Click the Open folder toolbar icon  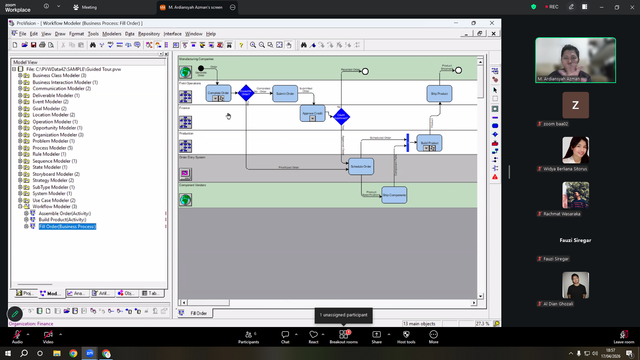[24, 45]
